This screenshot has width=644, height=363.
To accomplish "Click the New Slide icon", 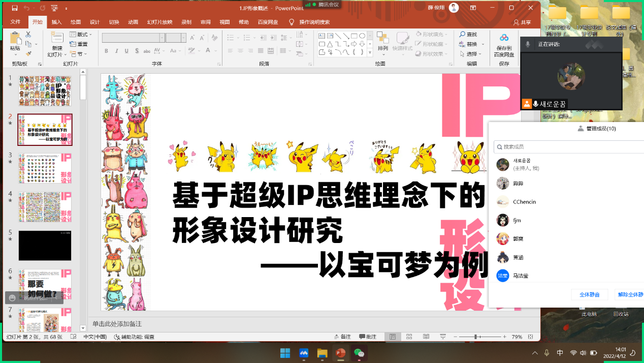I will (x=57, y=38).
